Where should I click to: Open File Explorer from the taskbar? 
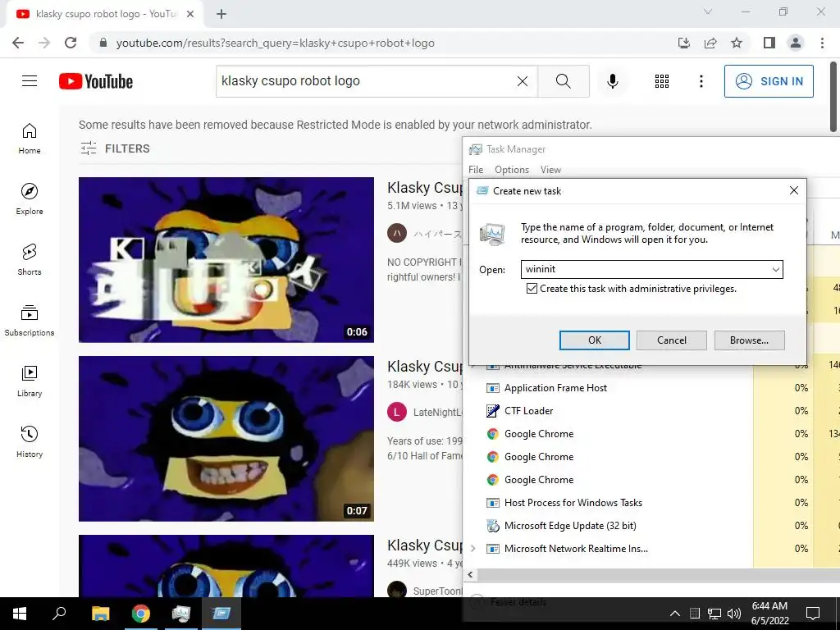[x=100, y=614]
